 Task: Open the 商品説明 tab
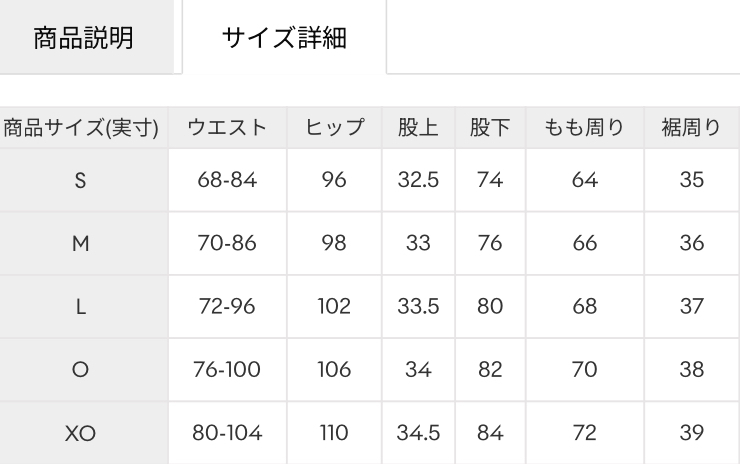pos(84,39)
